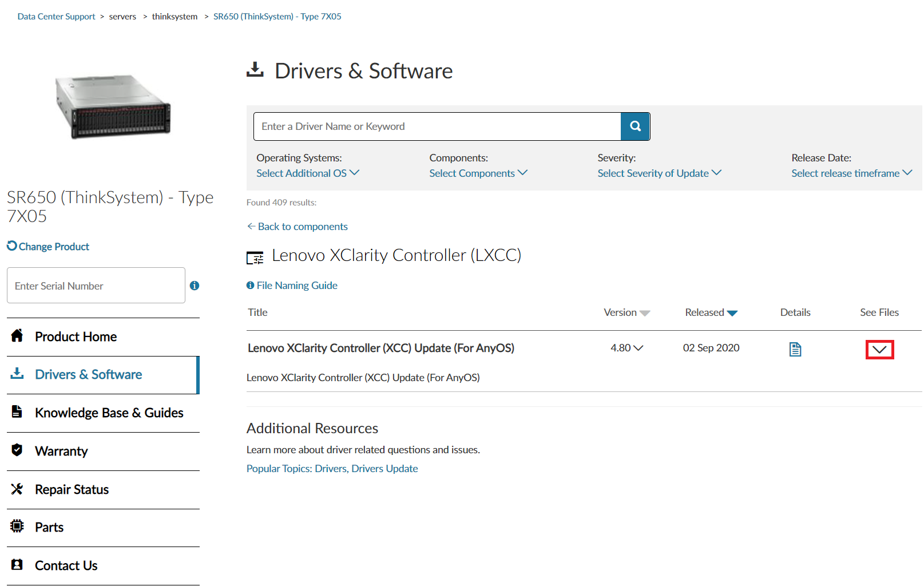Click the See Files column header

pos(879,312)
